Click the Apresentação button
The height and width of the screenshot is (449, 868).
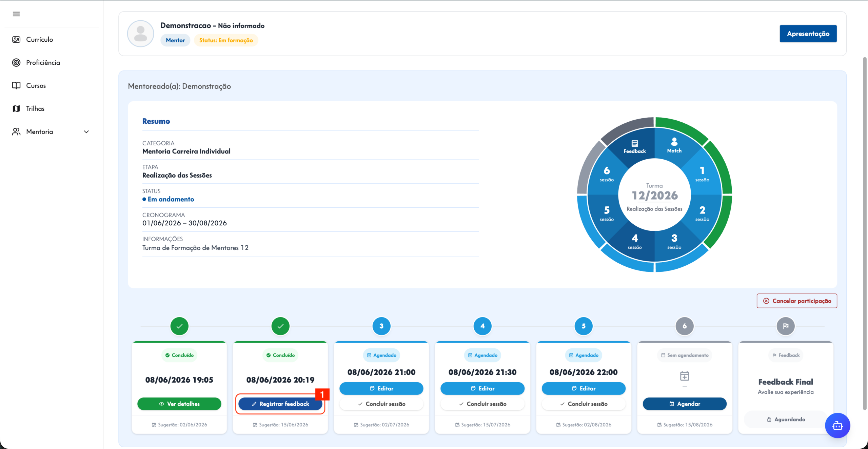[808, 34]
